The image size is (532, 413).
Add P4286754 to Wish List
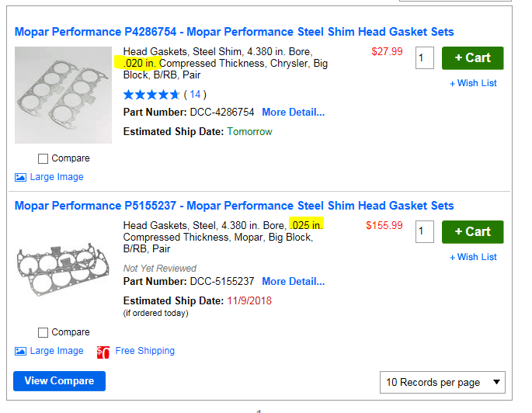click(473, 83)
